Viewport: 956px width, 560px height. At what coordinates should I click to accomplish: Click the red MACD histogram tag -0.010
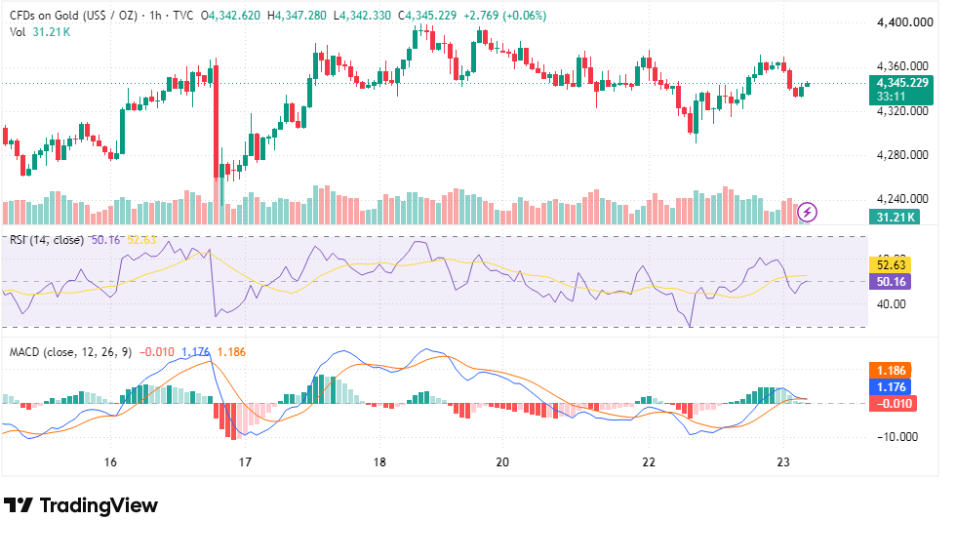pos(894,403)
